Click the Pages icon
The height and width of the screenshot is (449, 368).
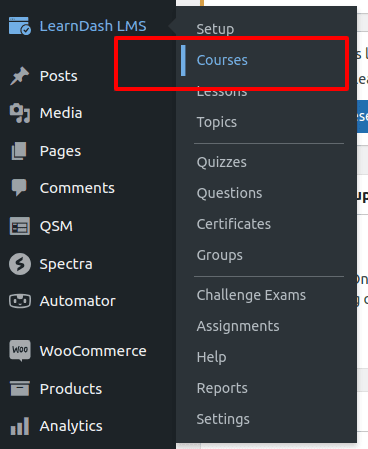[19, 151]
